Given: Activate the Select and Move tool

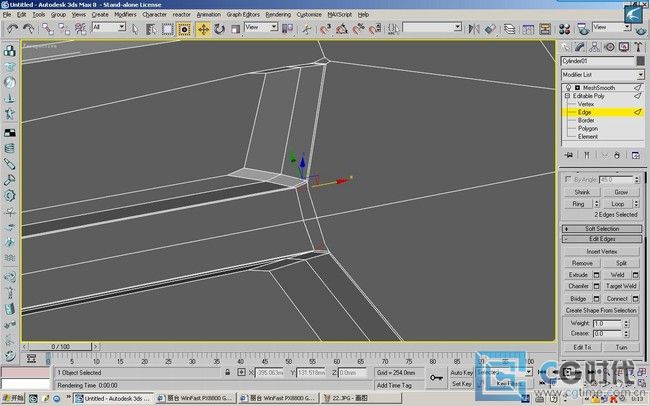Looking at the screenshot, I should point(203,29).
